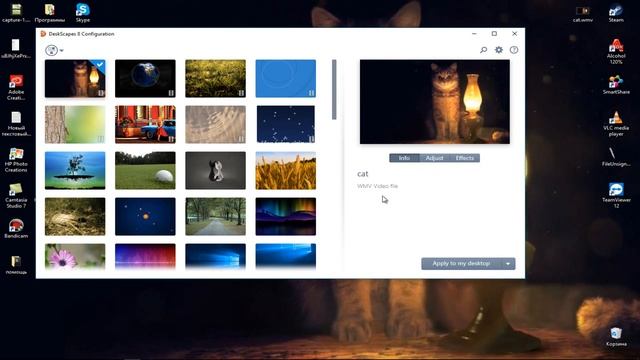Open the SmartShare desktop icon

616,84
